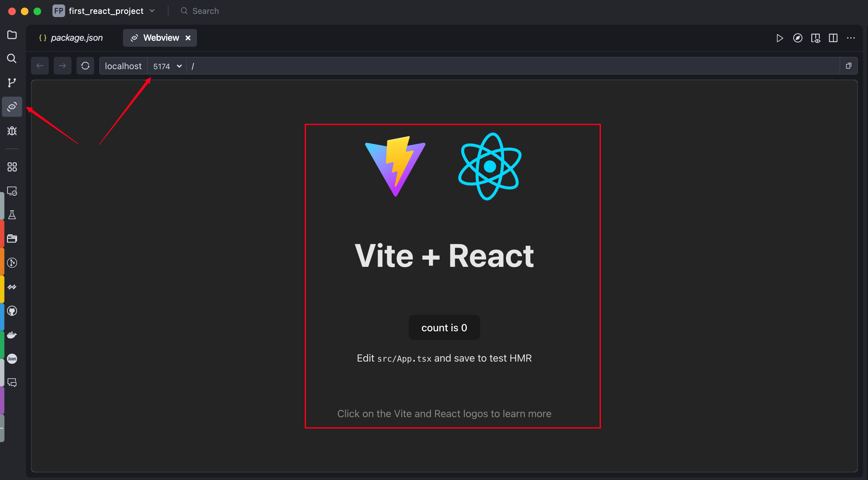Open the file explorer folder icon

pyautogui.click(x=12, y=35)
